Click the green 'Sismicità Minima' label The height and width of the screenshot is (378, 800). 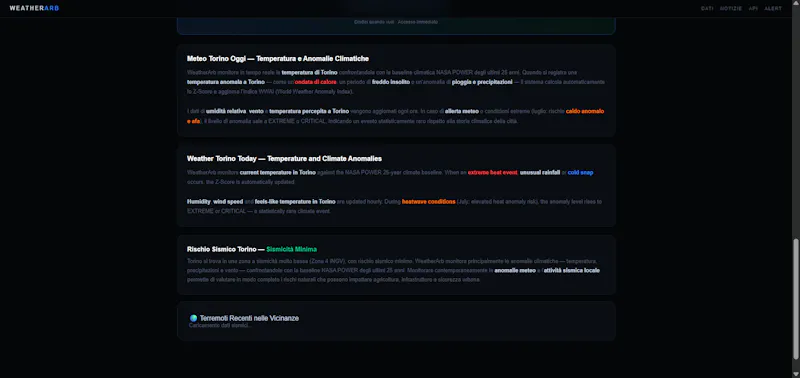coord(291,249)
